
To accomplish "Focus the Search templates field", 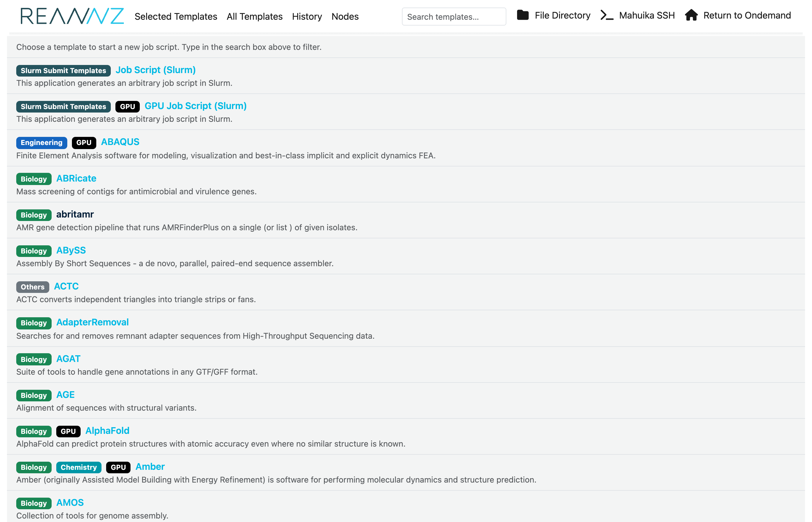I will click(x=454, y=17).
